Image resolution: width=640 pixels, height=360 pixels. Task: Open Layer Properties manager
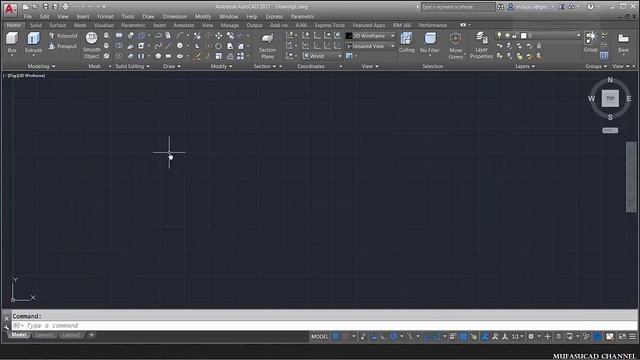(x=482, y=46)
